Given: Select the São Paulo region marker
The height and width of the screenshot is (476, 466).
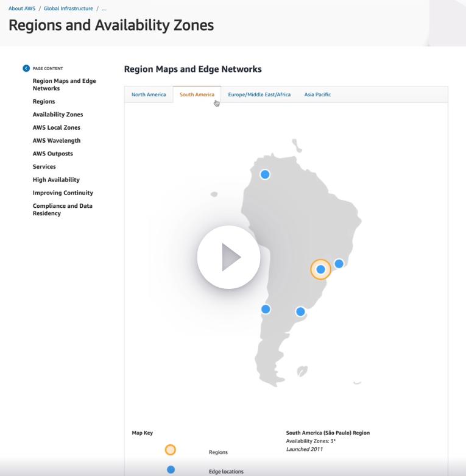Looking at the screenshot, I should tap(320, 269).
